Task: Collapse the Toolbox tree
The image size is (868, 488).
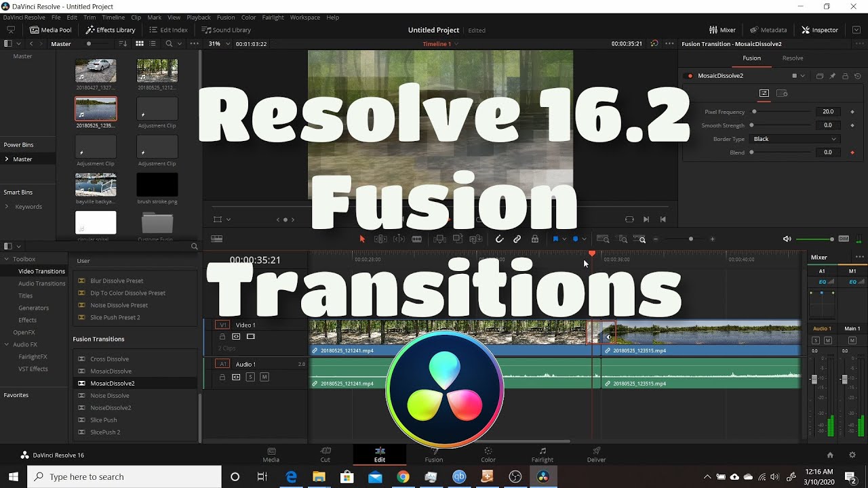Action: (7, 259)
